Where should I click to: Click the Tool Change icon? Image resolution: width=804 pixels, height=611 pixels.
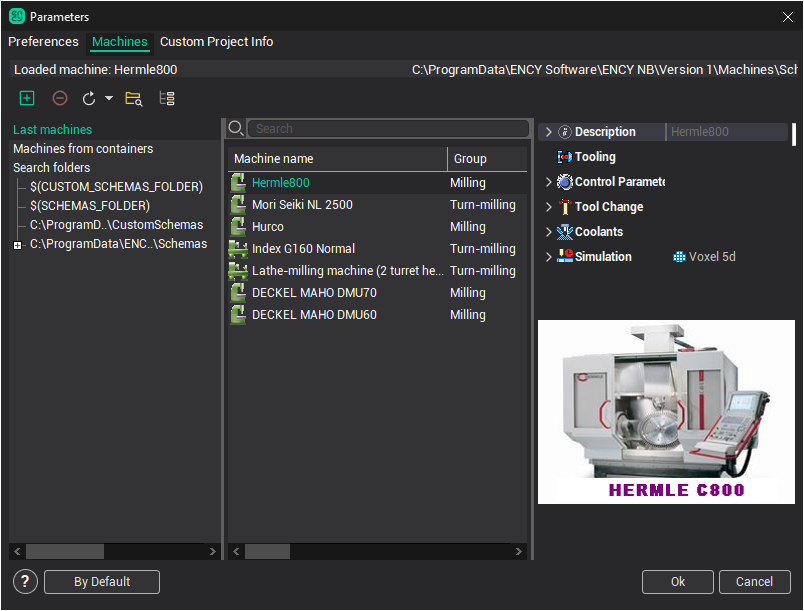coord(565,207)
